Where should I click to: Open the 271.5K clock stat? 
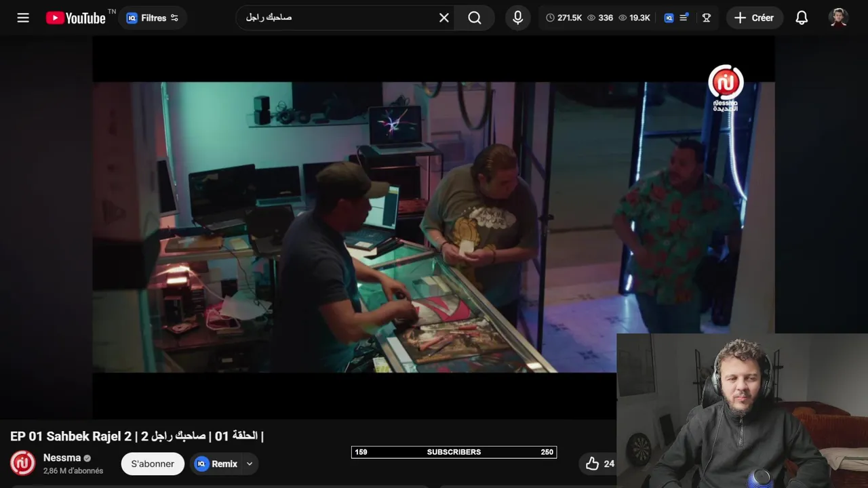[x=564, y=18]
